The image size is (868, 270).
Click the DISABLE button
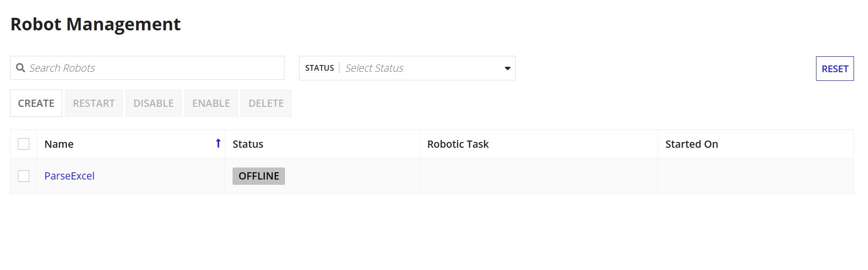coord(154,103)
